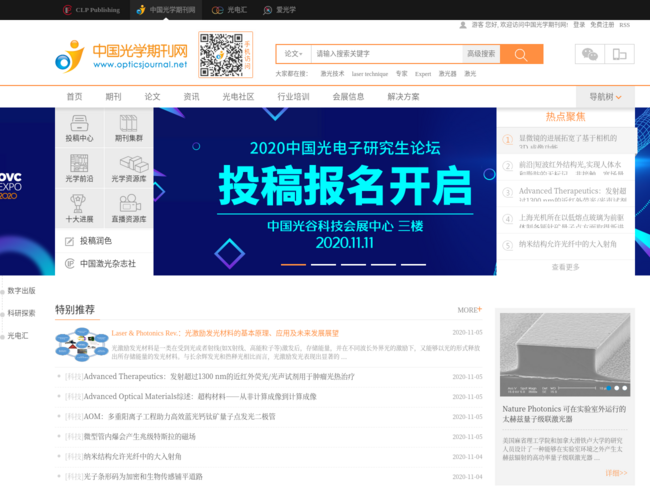Click the 免费注册 register link
The width and height of the screenshot is (650, 500).
602,25
